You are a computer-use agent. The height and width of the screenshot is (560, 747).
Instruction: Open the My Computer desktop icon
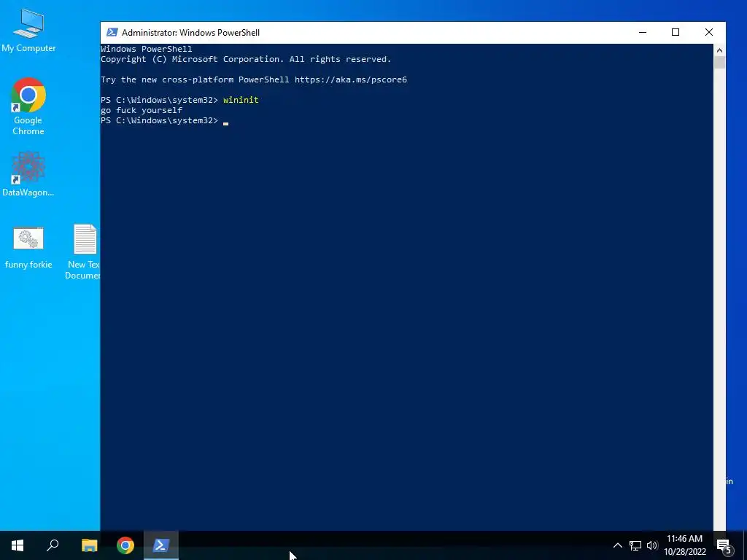[x=28, y=31]
